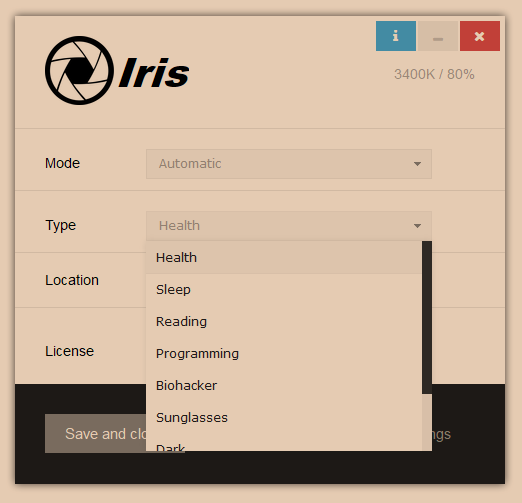Image resolution: width=522 pixels, height=503 pixels.
Task: Open the blue info button
Action: [396, 36]
